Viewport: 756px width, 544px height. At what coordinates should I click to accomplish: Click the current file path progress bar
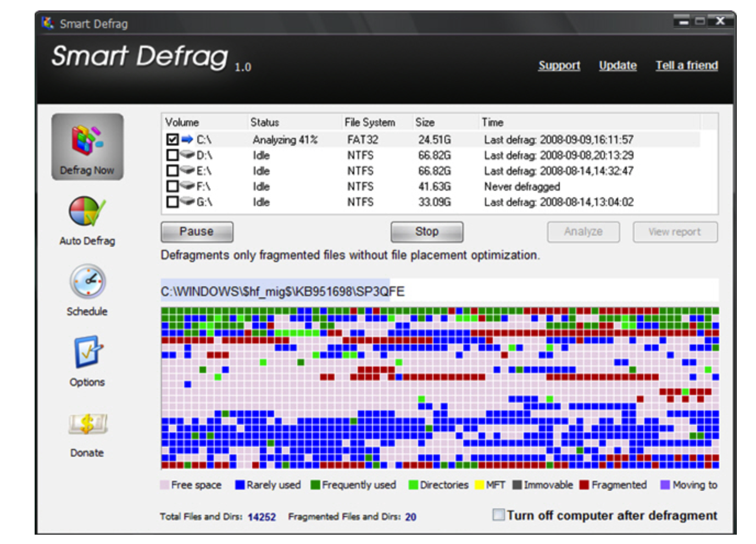(x=440, y=291)
